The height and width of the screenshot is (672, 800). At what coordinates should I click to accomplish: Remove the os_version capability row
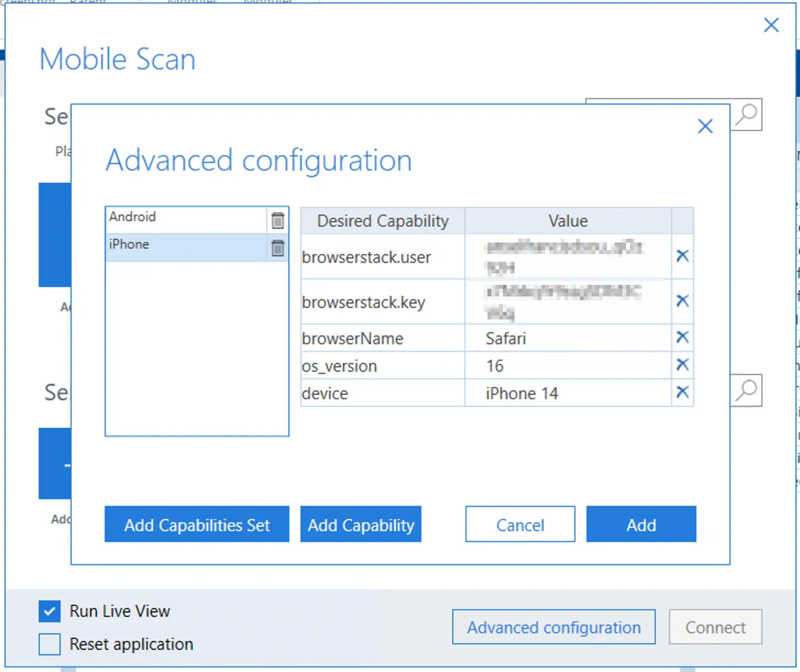682,365
